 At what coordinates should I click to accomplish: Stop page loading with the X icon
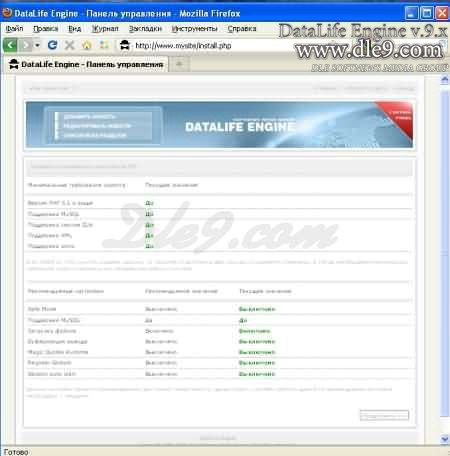click(69, 45)
